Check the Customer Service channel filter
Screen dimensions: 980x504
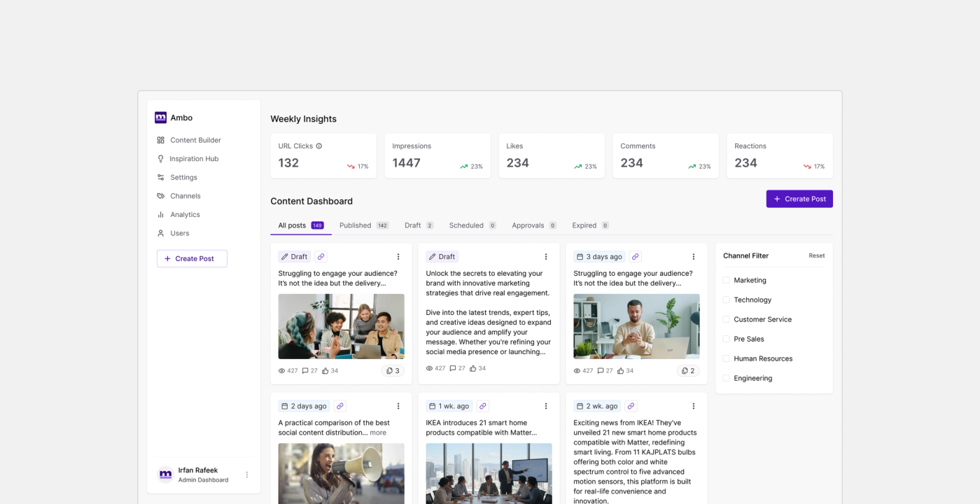727,319
